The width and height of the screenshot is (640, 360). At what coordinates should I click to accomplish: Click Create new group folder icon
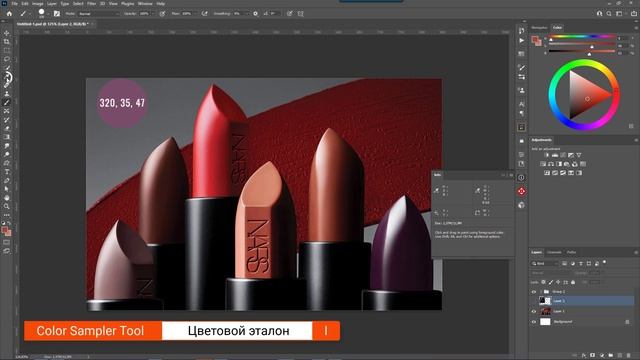click(611, 356)
